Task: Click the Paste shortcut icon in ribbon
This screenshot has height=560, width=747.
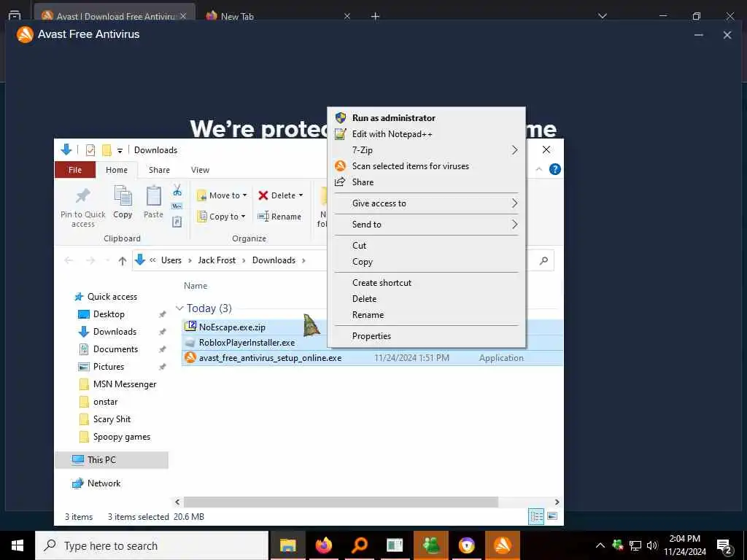Action: tap(177, 222)
